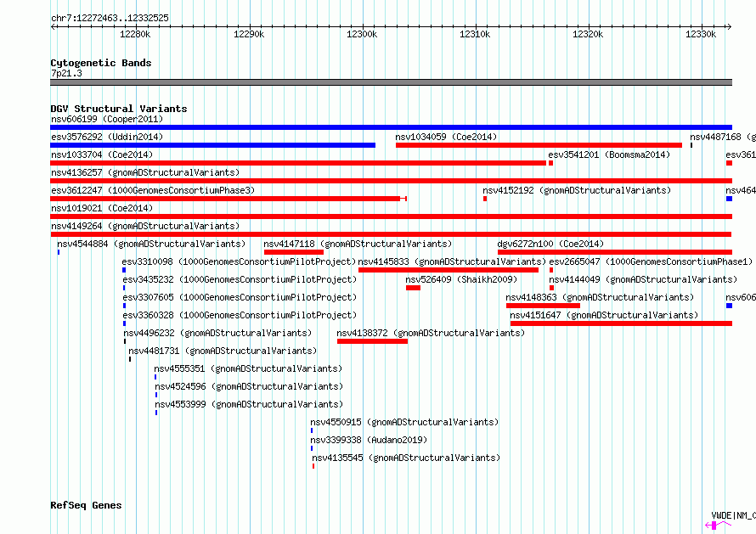Click the 12300k ruler tick label
This screenshot has width=756, height=534.
362,34
